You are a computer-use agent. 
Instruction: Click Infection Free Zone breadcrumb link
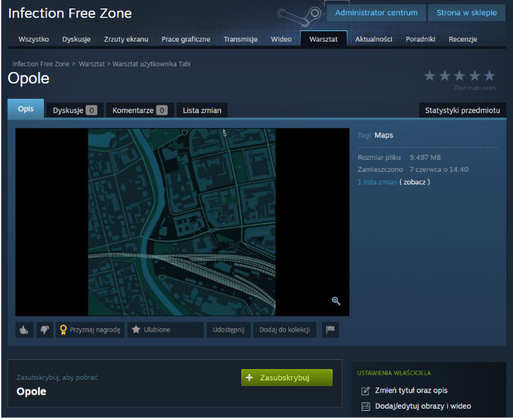[41, 64]
